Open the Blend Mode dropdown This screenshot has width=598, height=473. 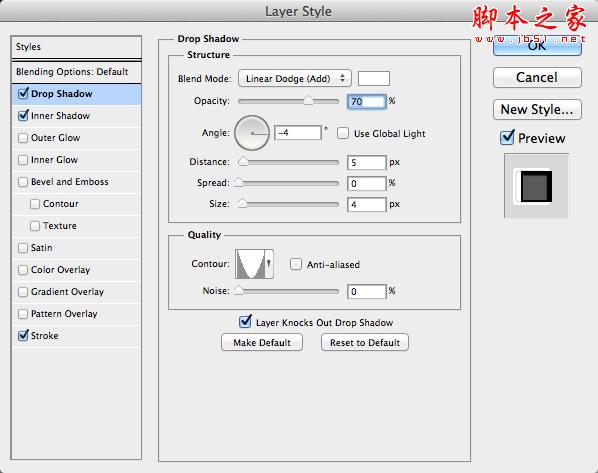pos(294,79)
